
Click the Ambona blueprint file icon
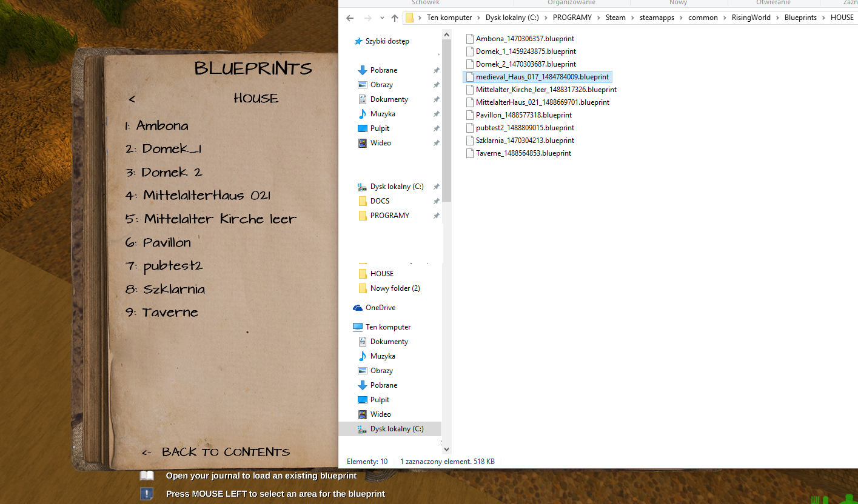[469, 39]
